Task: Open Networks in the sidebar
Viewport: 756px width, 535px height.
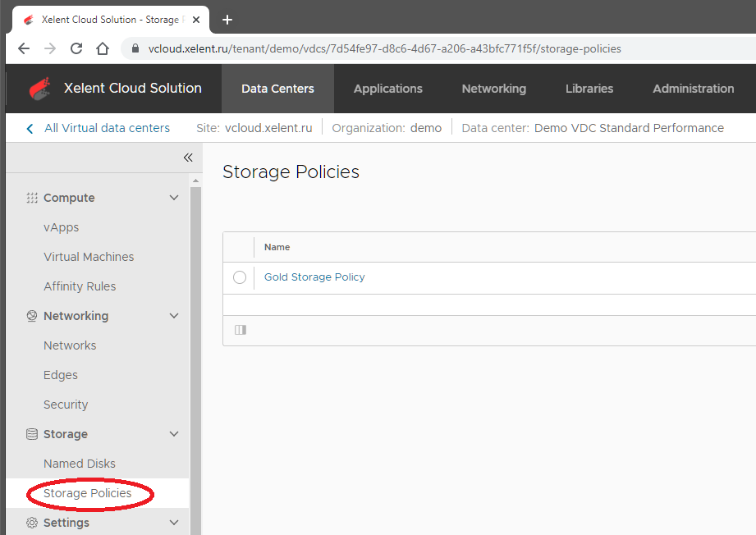Action: pyautogui.click(x=70, y=345)
